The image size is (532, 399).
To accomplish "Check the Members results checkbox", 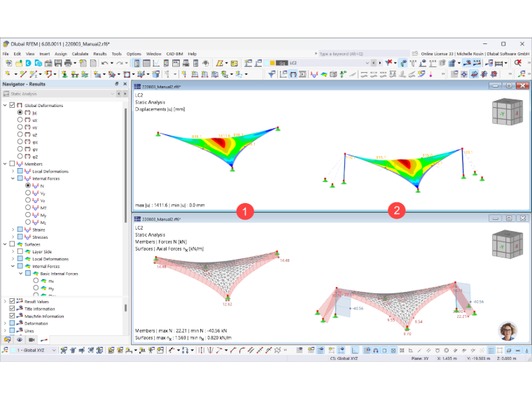I will (x=12, y=164).
